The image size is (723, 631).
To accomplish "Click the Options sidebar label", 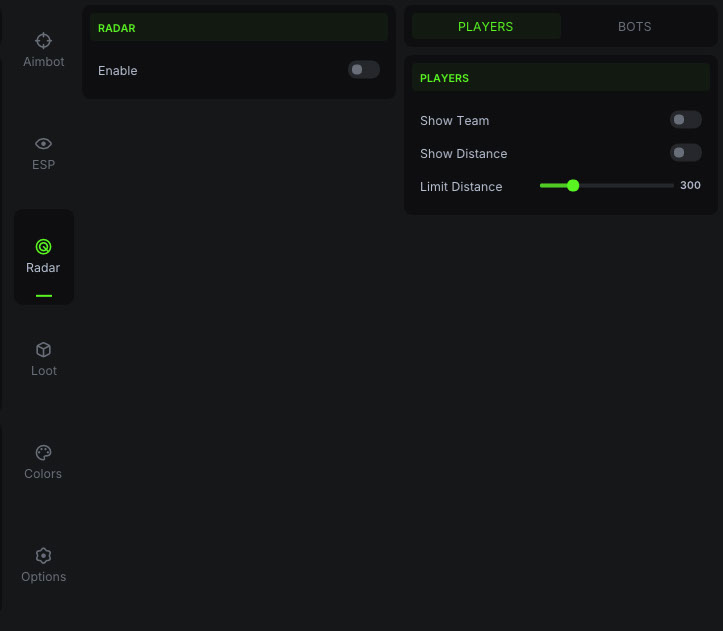I will [x=44, y=577].
